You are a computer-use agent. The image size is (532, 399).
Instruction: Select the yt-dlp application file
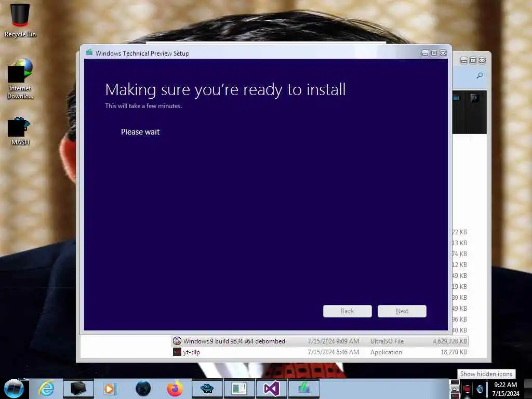[x=320, y=352]
